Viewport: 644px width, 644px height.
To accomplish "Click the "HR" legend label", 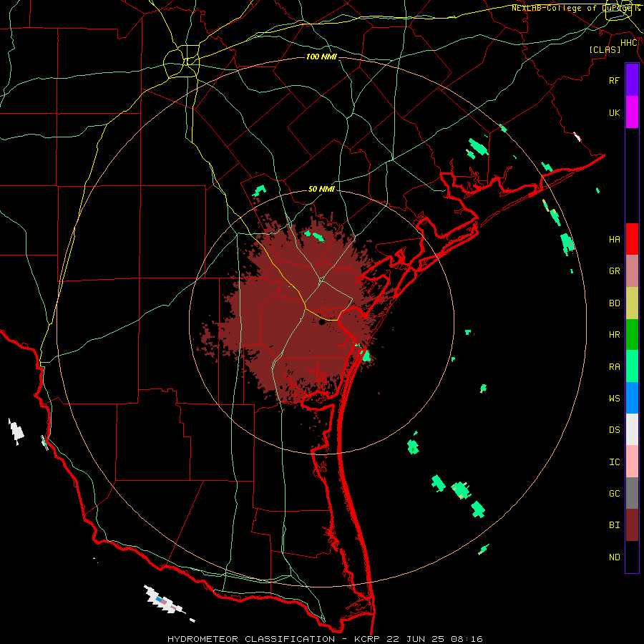I will click(614, 335).
